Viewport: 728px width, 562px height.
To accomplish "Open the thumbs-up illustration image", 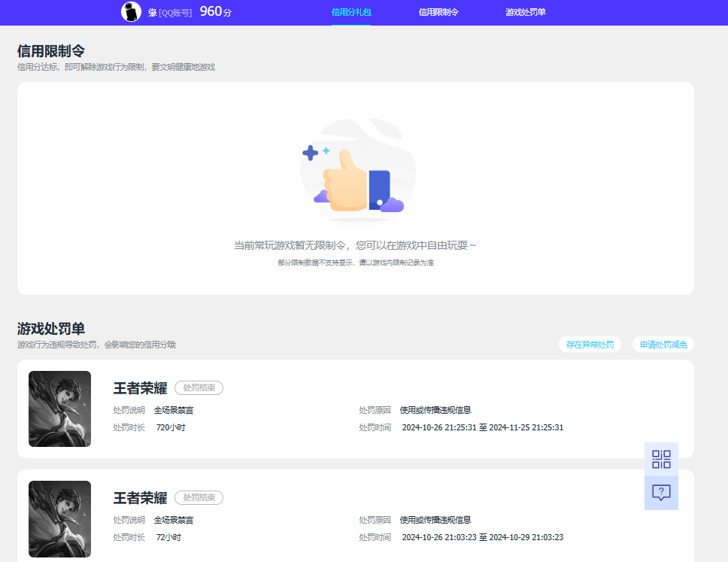I will point(358,171).
